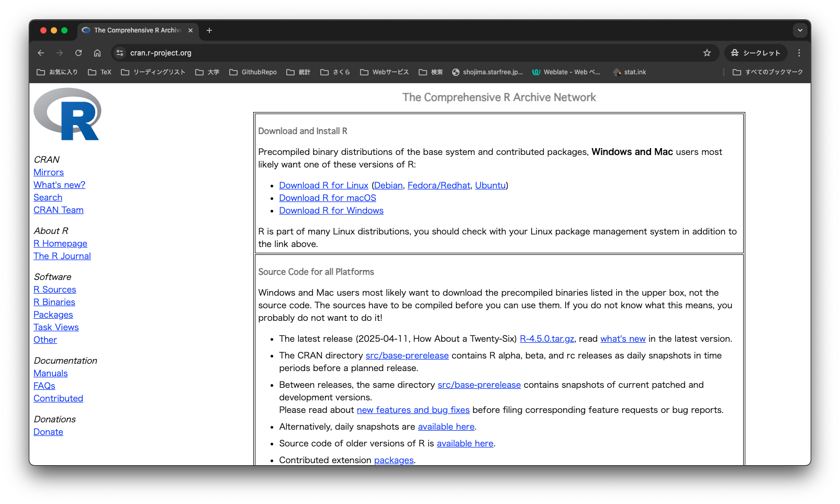Open src/base-prerelease link about alpha, beta releases

(x=407, y=355)
